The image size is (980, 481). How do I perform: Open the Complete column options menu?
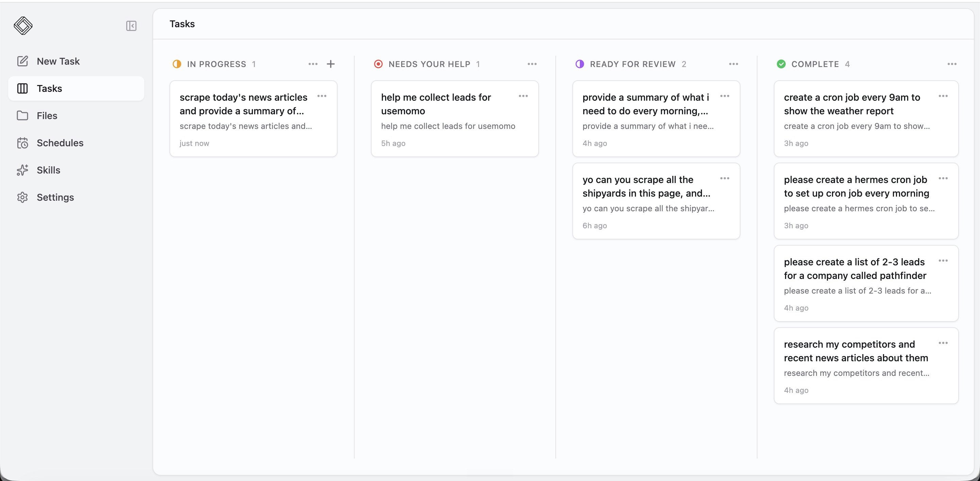pyautogui.click(x=952, y=64)
